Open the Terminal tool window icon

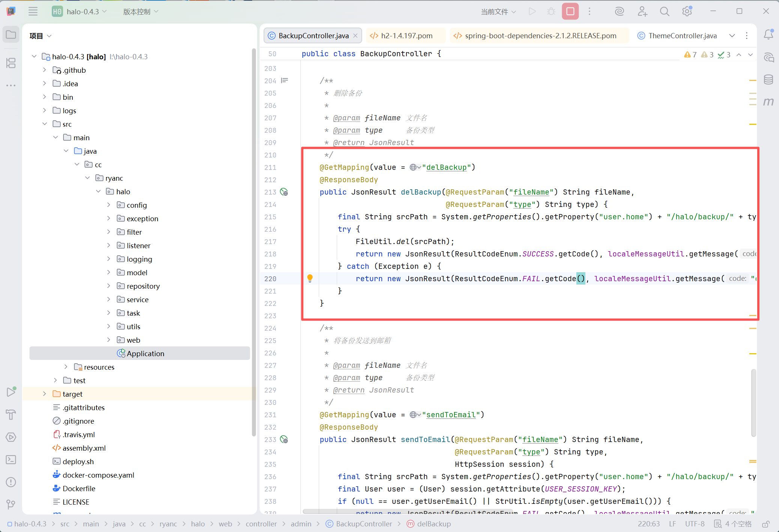(11, 460)
